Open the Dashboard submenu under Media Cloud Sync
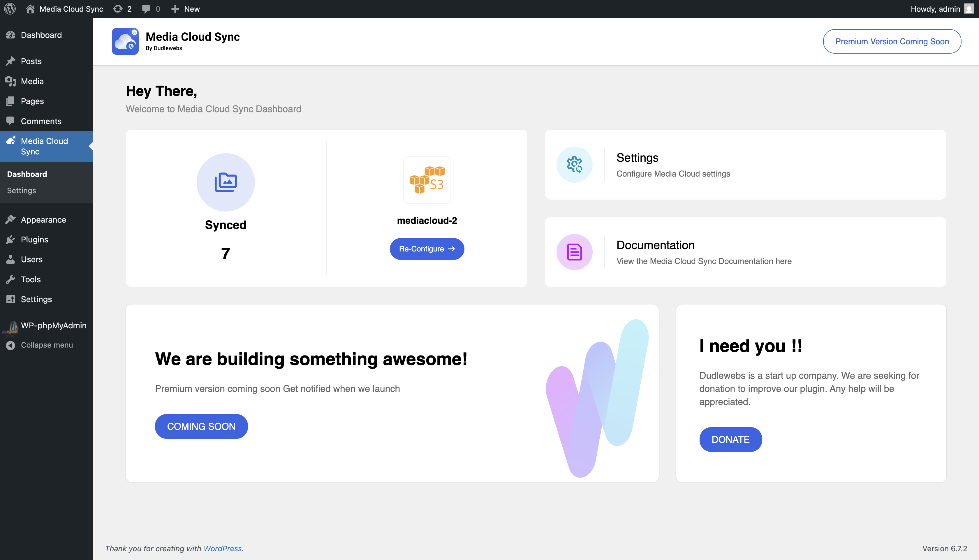Image resolution: width=979 pixels, height=560 pixels. (27, 174)
